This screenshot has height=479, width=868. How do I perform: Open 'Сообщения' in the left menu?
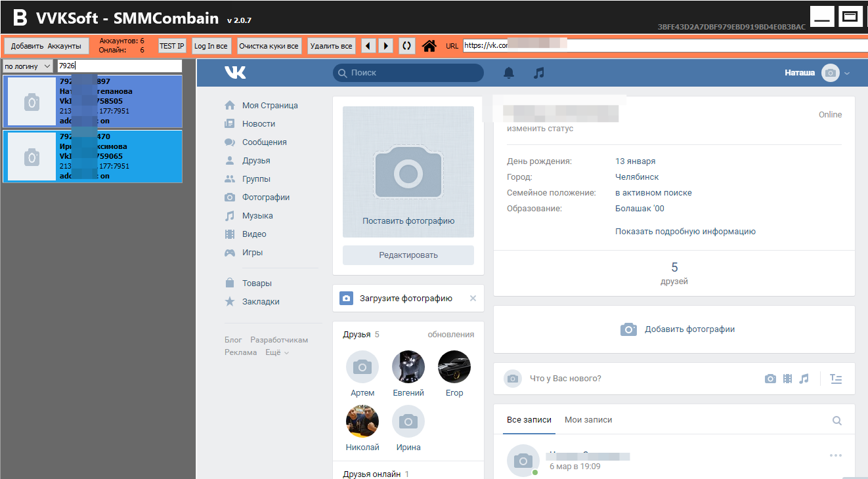pos(264,142)
